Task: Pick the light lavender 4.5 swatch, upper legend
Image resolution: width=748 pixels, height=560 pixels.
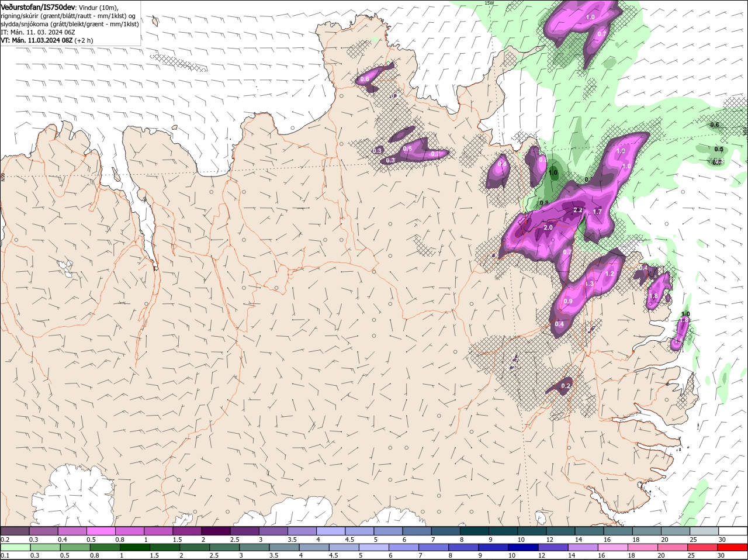Action: click(359, 531)
